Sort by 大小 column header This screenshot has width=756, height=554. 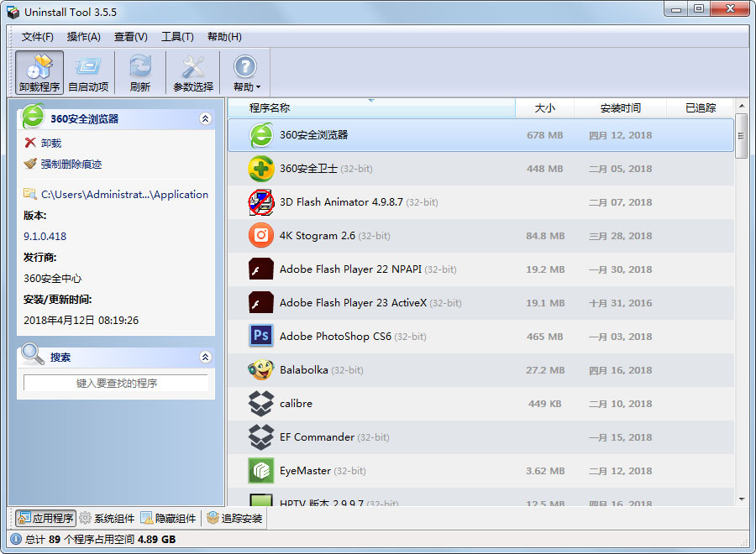click(545, 108)
